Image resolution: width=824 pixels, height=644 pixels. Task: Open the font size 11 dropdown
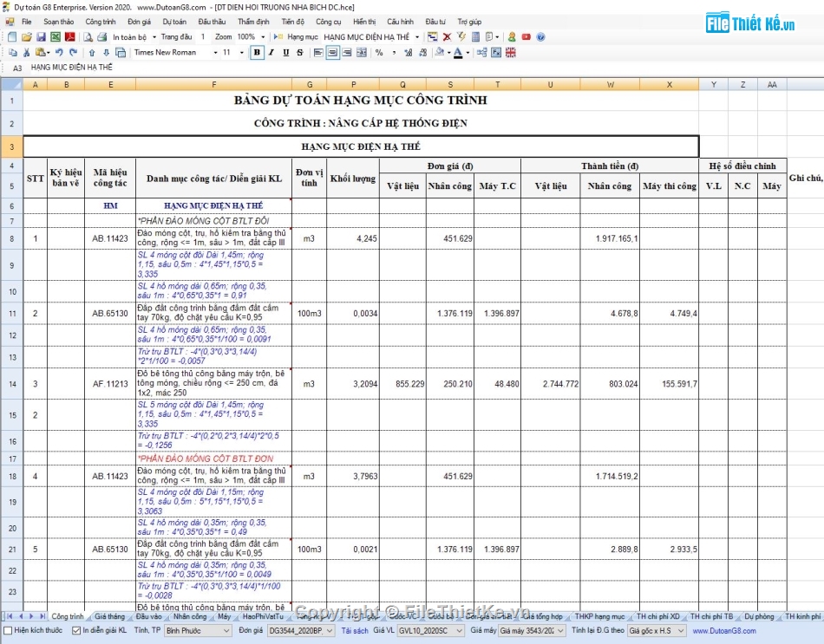[242, 53]
